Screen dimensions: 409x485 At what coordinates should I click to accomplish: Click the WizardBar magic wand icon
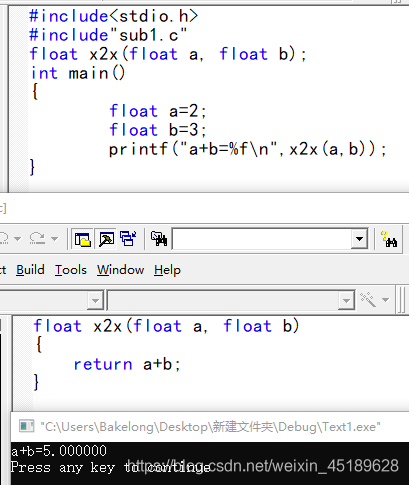(x=368, y=299)
